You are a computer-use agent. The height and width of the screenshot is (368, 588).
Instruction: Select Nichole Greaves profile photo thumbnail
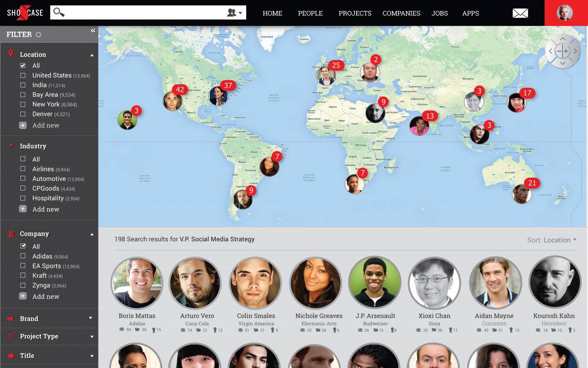click(316, 283)
